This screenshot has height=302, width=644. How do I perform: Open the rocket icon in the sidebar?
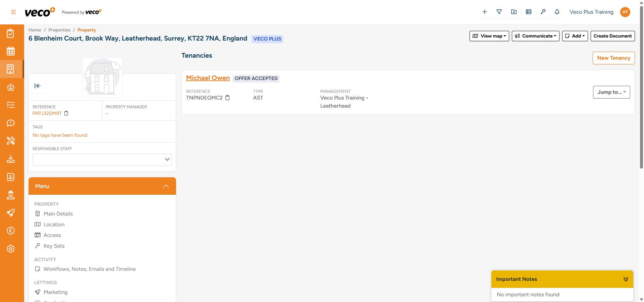[11, 213]
